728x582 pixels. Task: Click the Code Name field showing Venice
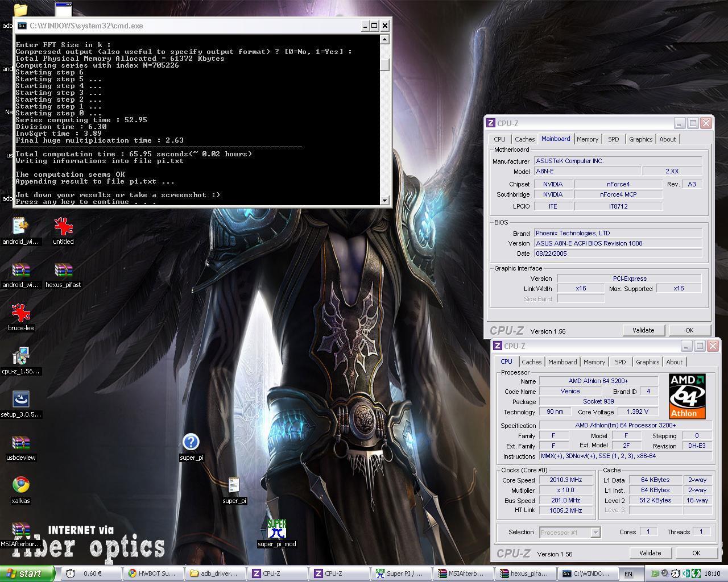[x=570, y=391]
